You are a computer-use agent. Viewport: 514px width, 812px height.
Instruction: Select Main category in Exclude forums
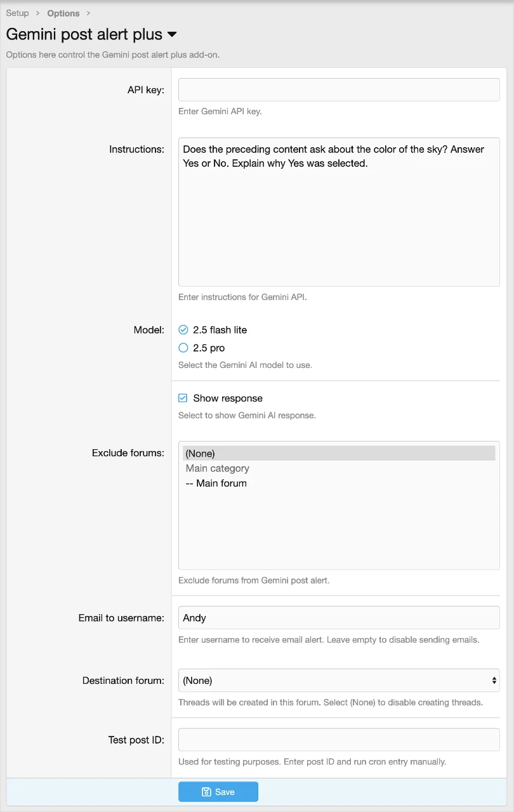(x=218, y=468)
